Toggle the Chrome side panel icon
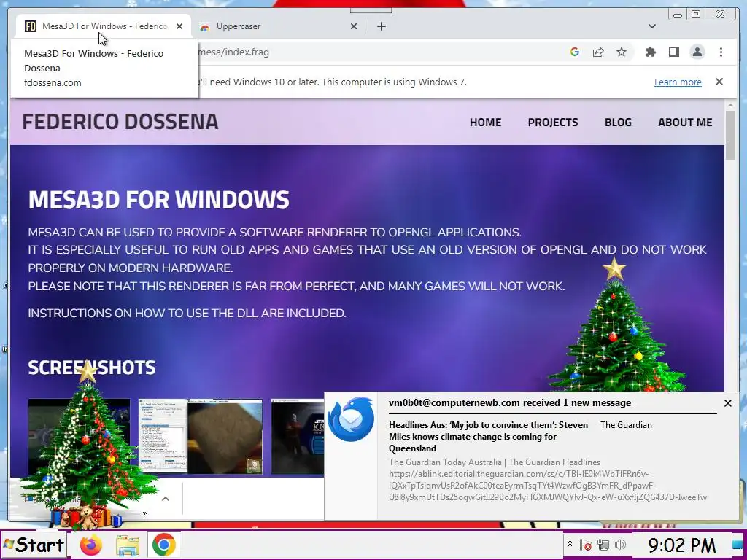Image resolution: width=747 pixels, height=560 pixels. (673, 52)
